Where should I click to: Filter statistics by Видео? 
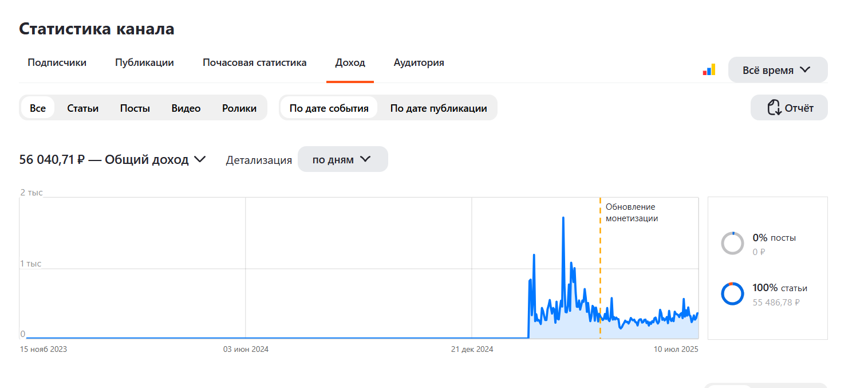(186, 108)
